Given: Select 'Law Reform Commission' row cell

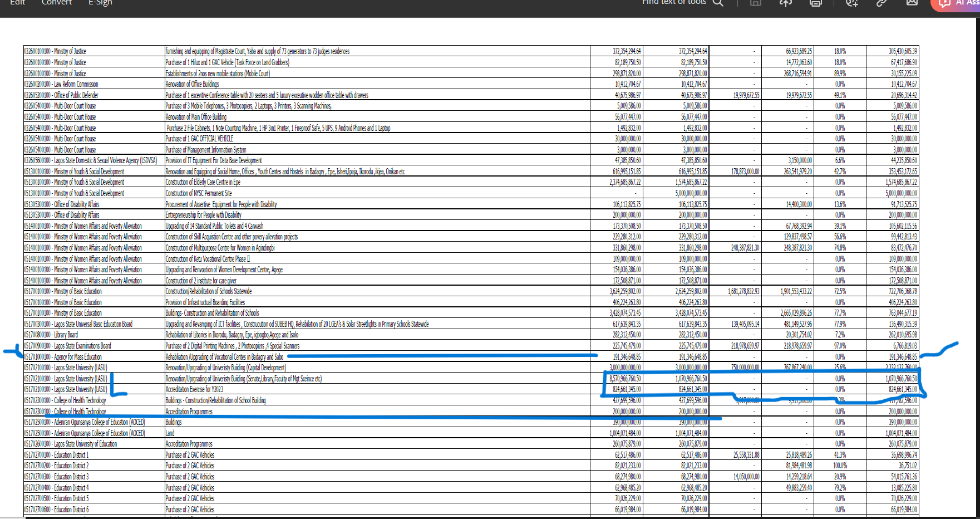Looking at the screenshot, I should [94, 84].
